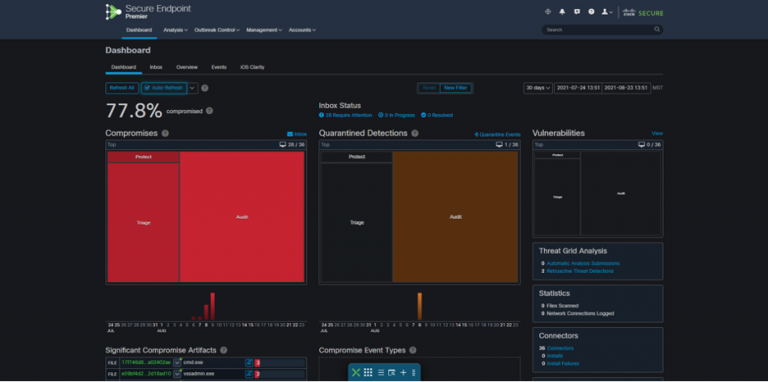Click the trajectory icon in the vssadmin.exe row
The height and width of the screenshot is (382, 768).
[x=249, y=374]
